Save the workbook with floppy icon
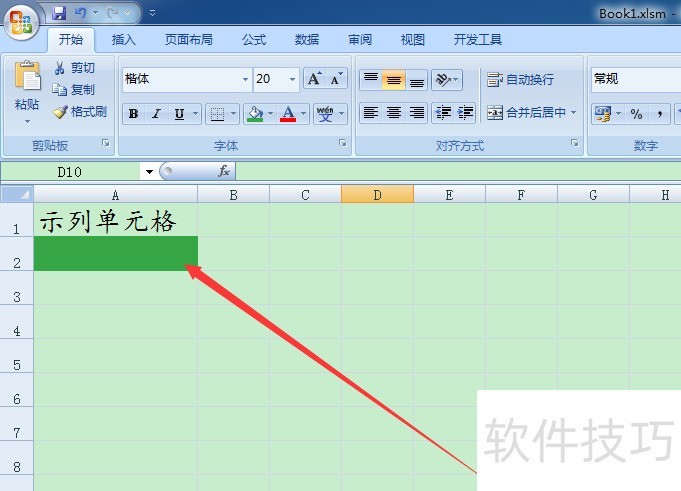681x491 pixels. 59,13
